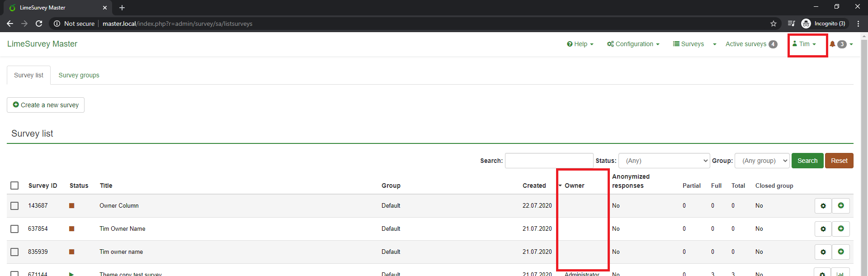Screen dimensions: 868x276
Task: Click the notifications bell icon
Action: (832, 44)
